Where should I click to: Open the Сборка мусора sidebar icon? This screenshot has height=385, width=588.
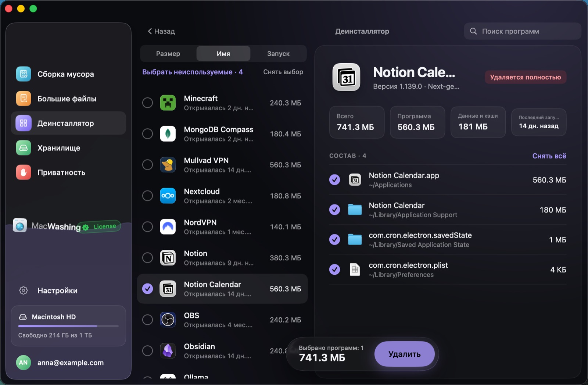pyautogui.click(x=24, y=74)
